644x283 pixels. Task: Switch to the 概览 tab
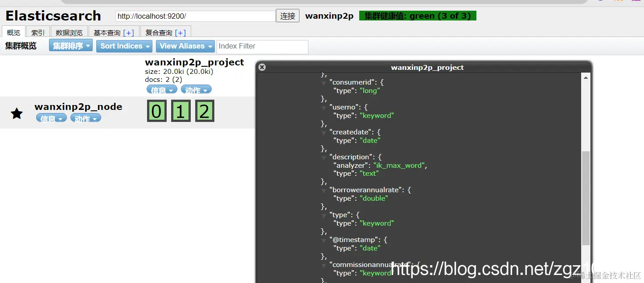14,32
